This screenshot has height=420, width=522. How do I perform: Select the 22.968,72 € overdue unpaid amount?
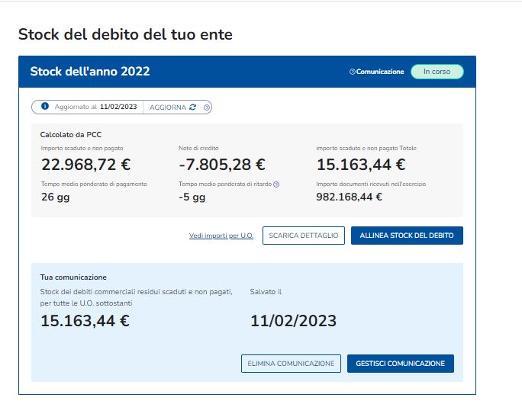(85, 165)
